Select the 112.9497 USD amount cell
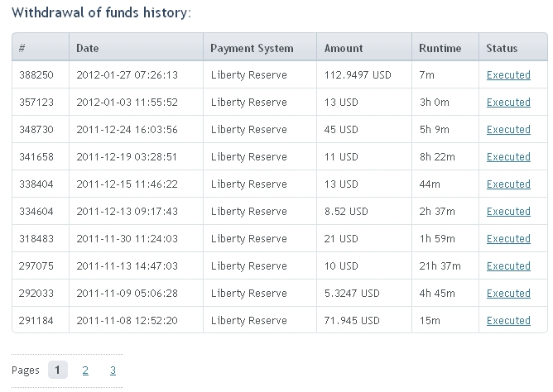 click(x=364, y=75)
